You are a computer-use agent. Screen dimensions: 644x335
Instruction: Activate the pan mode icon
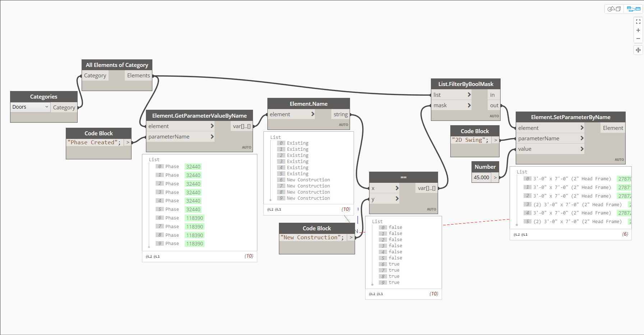coord(638,50)
